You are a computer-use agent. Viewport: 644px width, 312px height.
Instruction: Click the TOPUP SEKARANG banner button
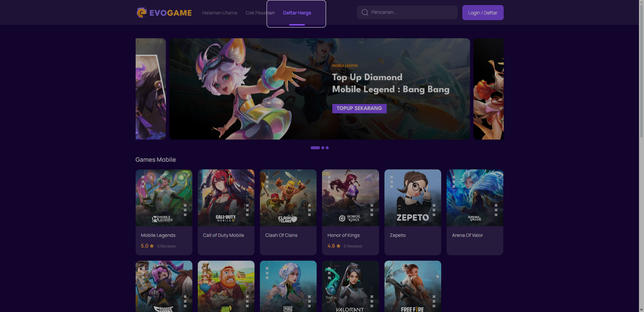point(359,108)
